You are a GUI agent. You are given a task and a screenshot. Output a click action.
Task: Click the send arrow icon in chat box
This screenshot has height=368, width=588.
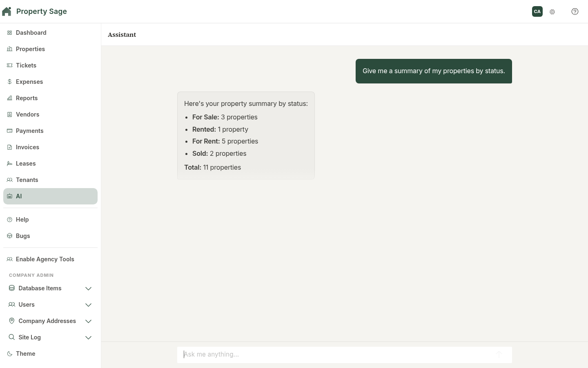pyautogui.click(x=499, y=355)
